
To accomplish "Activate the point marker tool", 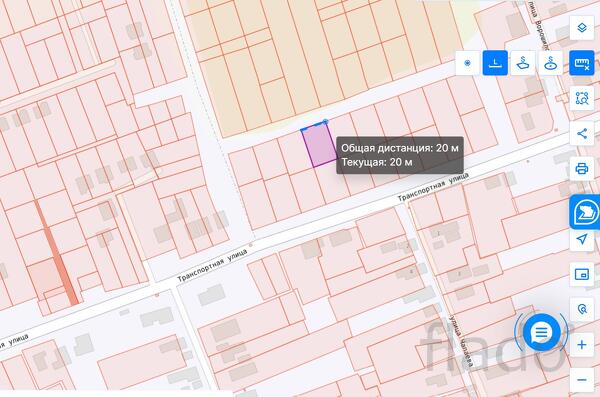I will (x=467, y=63).
